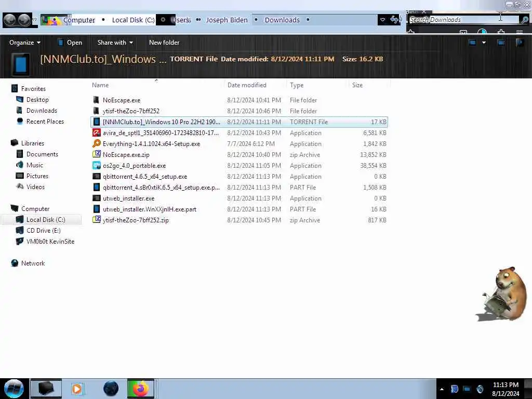The height and width of the screenshot is (399, 532).
Task: Click the 38,554 KB size cell
Action: click(373, 166)
